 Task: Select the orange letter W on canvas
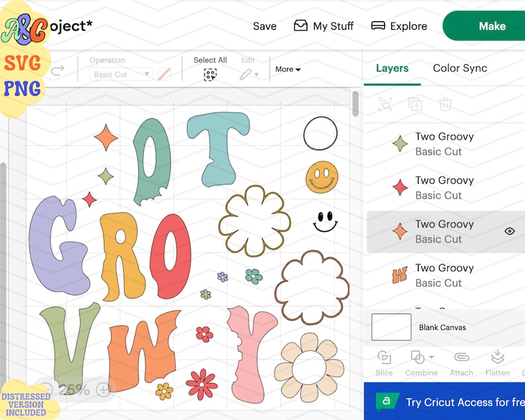click(144, 352)
